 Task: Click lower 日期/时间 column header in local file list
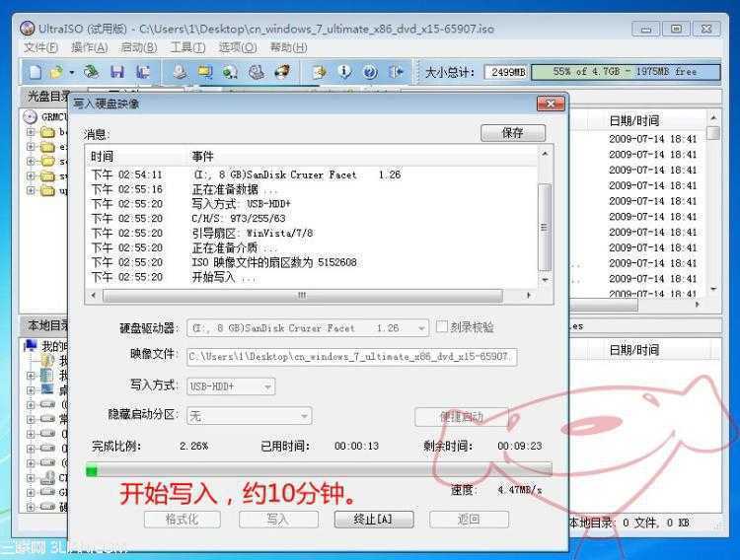(634, 350)
